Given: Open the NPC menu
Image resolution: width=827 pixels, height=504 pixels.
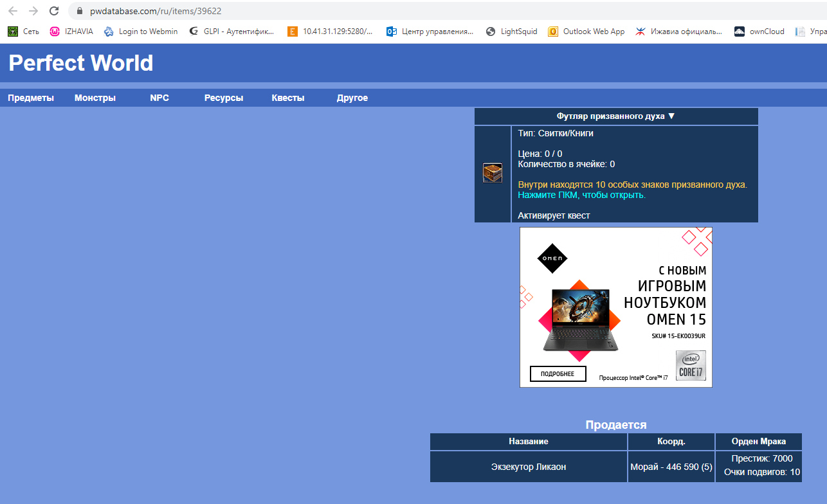Looking at the screenshot, I should point(159,98).
